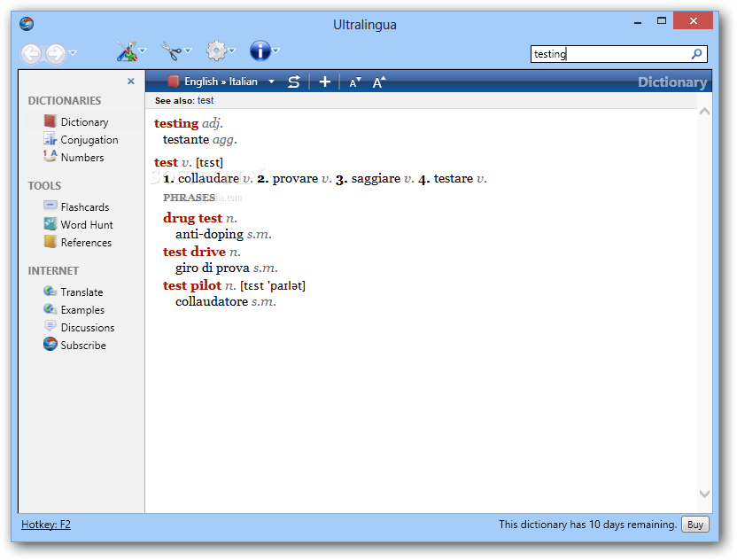Click the 'test drive' phrase entry
This screenshot has height=560, width=737.
click(x=194, y=252)
